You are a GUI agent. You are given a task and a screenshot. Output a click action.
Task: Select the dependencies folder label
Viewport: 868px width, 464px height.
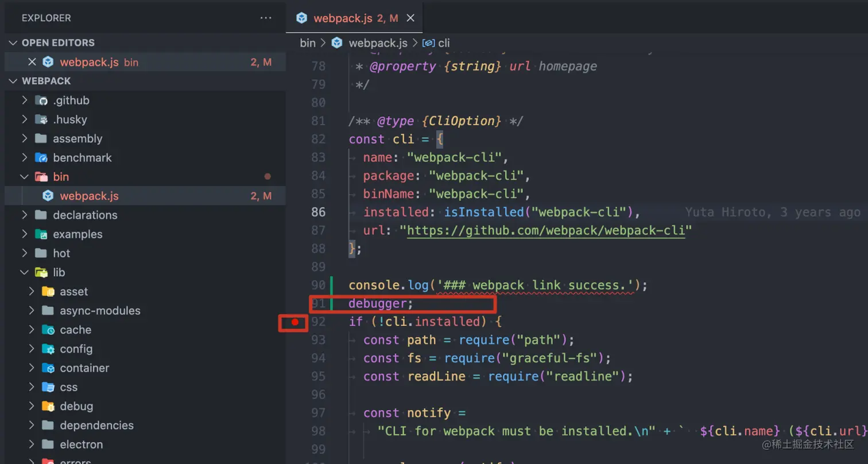(x=96, y=426)
